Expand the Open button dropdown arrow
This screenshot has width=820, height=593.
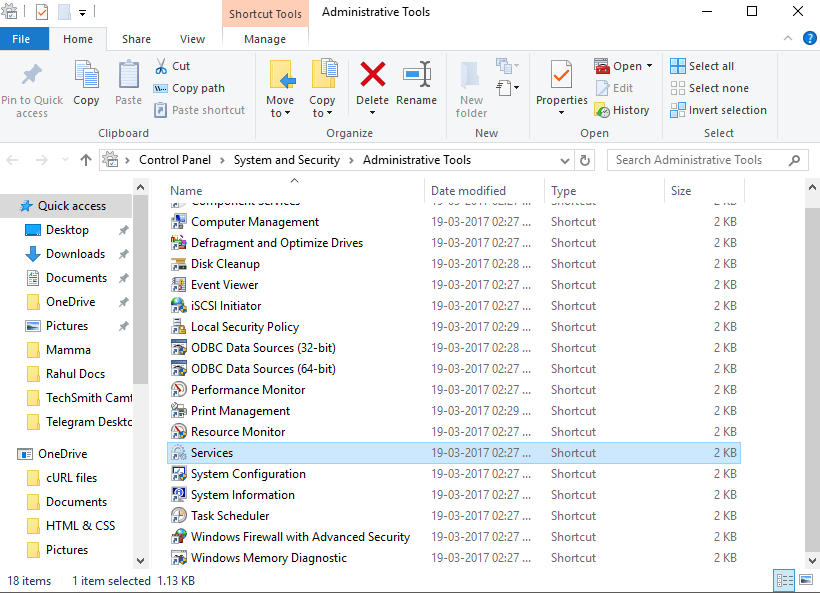pos(649,66)
